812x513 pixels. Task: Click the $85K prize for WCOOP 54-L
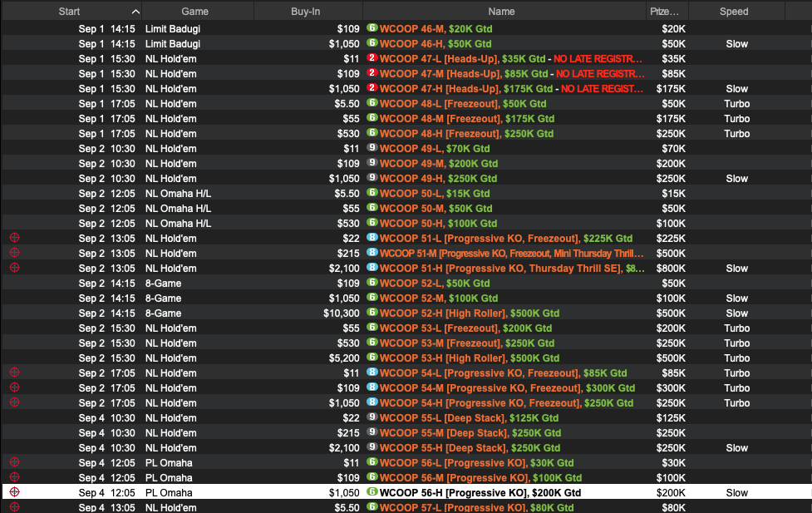(673, 373)
